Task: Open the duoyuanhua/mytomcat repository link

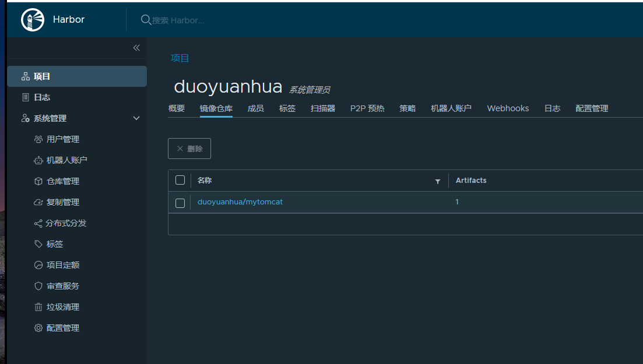Action: pos(240,202)
